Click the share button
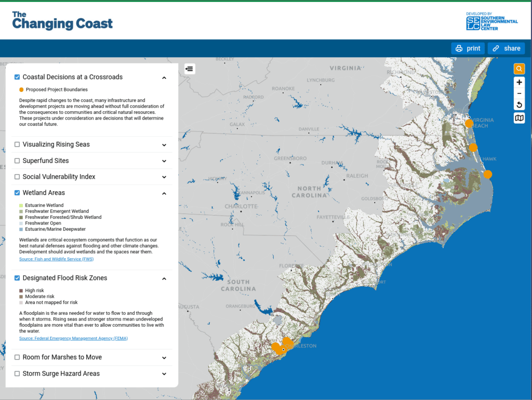The image size is (532, 400). [x=506, y=48]
